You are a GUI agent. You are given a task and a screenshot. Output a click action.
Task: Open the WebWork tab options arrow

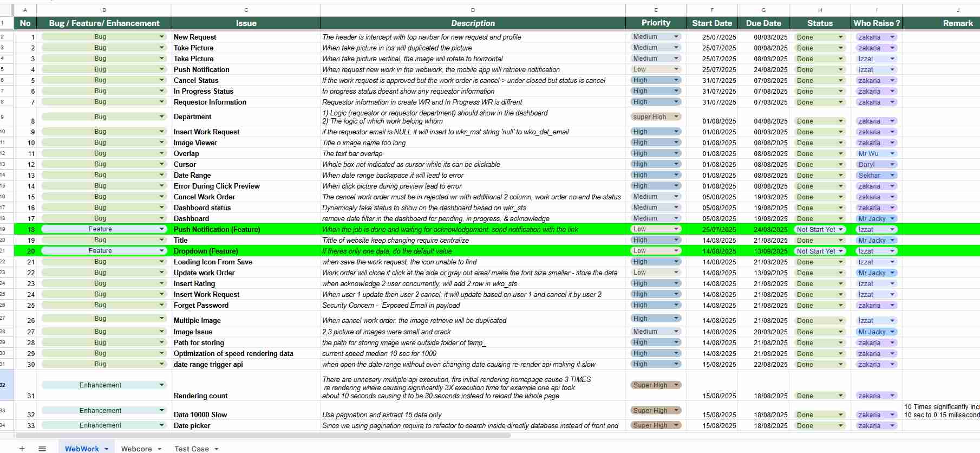(x=107, y=449)
